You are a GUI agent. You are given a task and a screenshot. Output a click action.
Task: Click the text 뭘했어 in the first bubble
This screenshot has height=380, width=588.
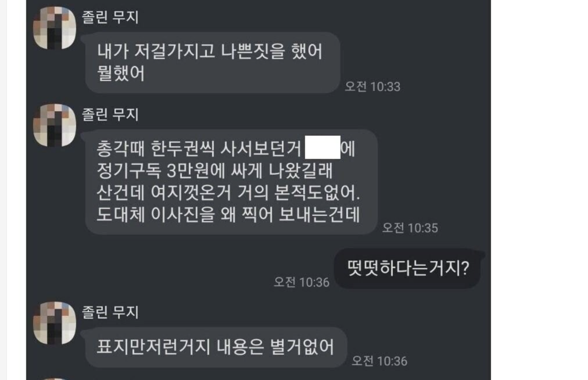[121, 73]
